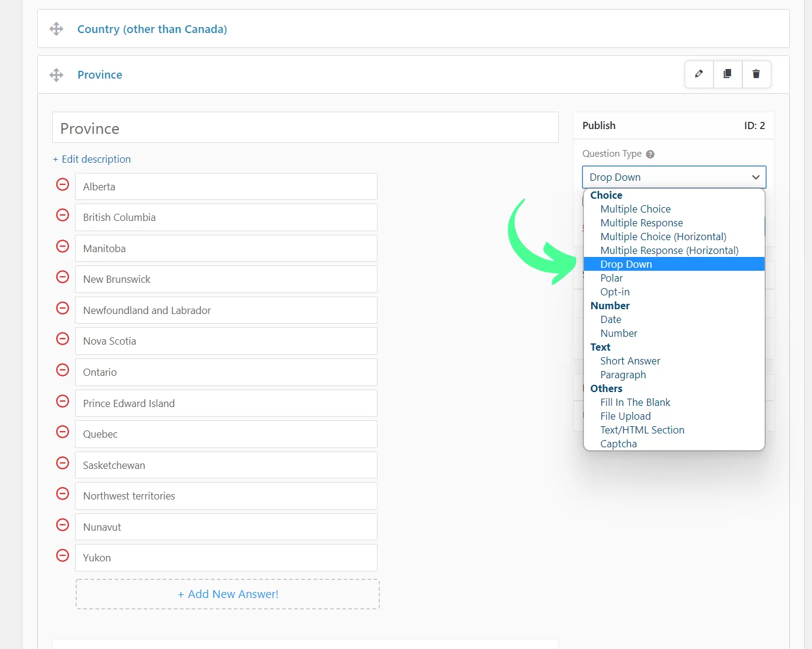Screen dimensions: 812x649
Task: Click the Manitoba answer field
Action: point(226,249)
